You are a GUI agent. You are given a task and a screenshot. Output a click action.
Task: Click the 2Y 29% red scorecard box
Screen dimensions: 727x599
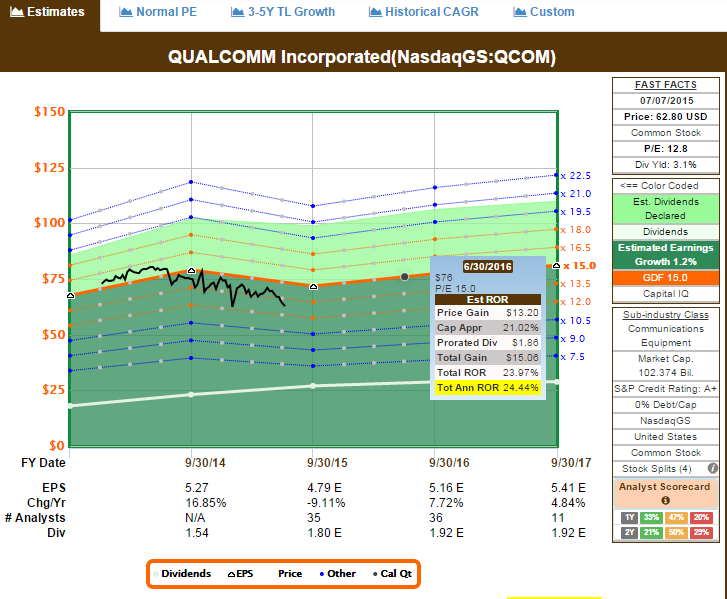tap(701, 532)
